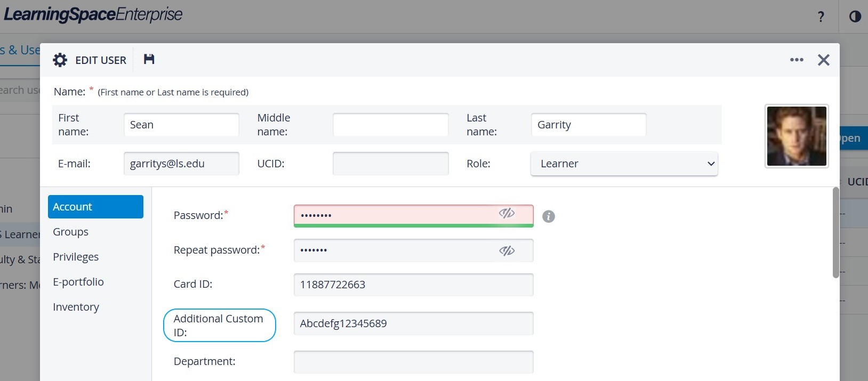This screenshot has width=868, height=381.
Task: Click the dialog's vertical scrollbar
Action: (x=835, y=232)
